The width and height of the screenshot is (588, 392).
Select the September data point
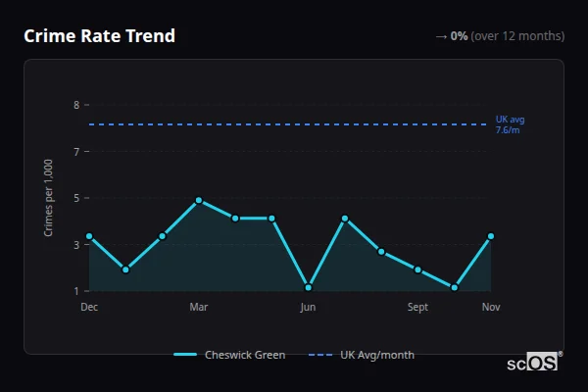(x=417, y=269)
